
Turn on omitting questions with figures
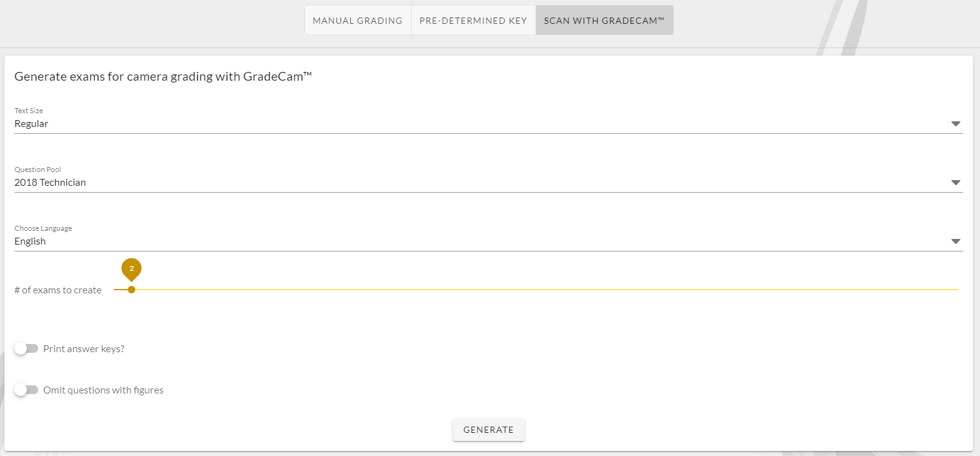[26, 389]
